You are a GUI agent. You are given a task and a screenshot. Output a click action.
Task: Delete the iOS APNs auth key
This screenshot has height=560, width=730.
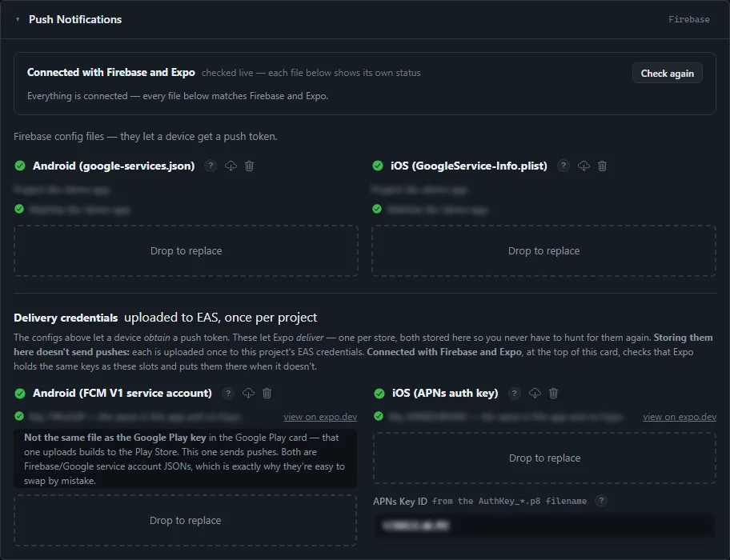pos(554,394)
